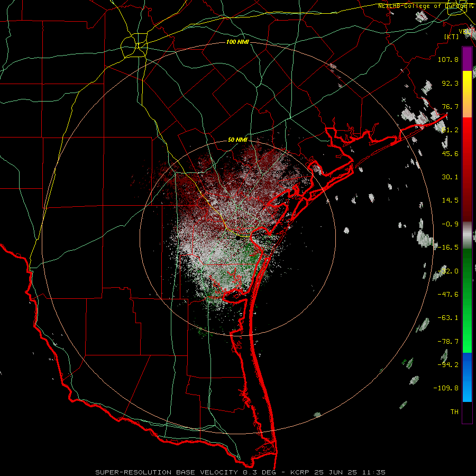Click the -78.7 velocity scale value

(x=448, y=342)
